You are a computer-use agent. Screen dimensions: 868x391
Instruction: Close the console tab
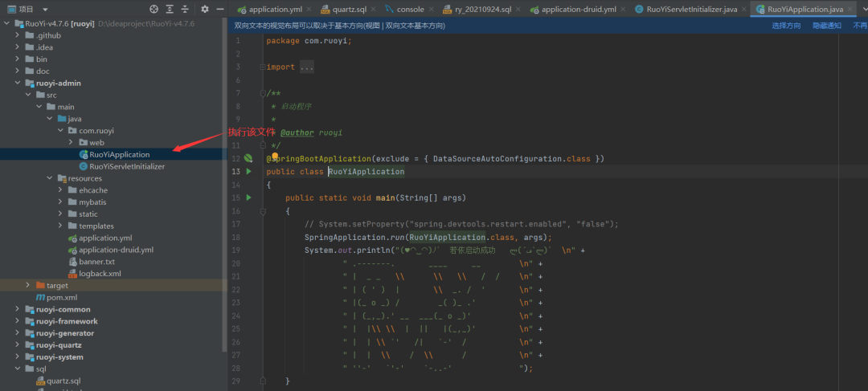click(x=433, y=10)
